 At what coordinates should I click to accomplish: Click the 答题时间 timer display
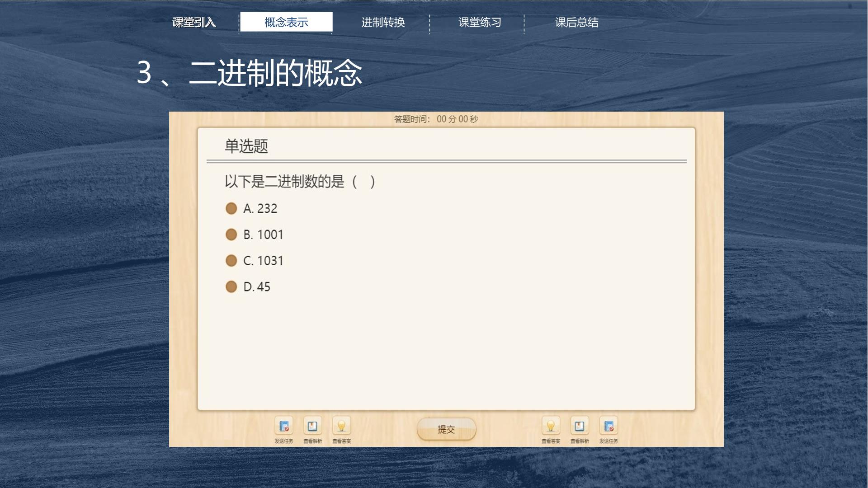point(436,119)
